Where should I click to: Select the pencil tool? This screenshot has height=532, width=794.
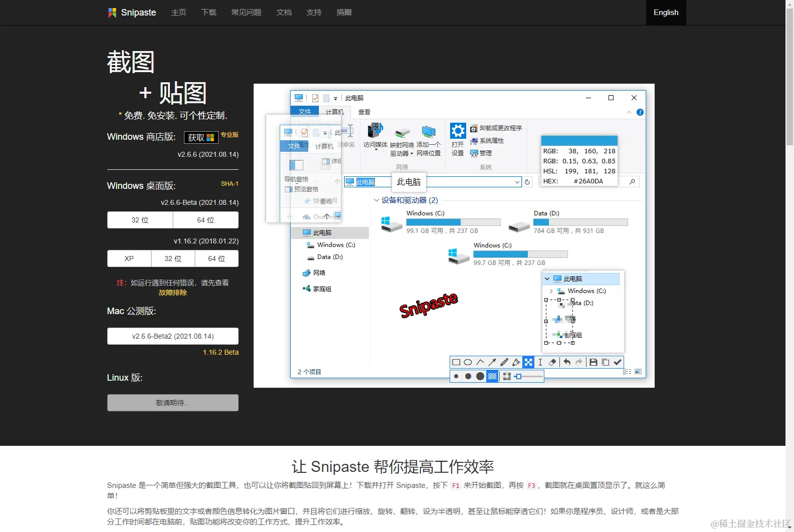coord(504,362)
